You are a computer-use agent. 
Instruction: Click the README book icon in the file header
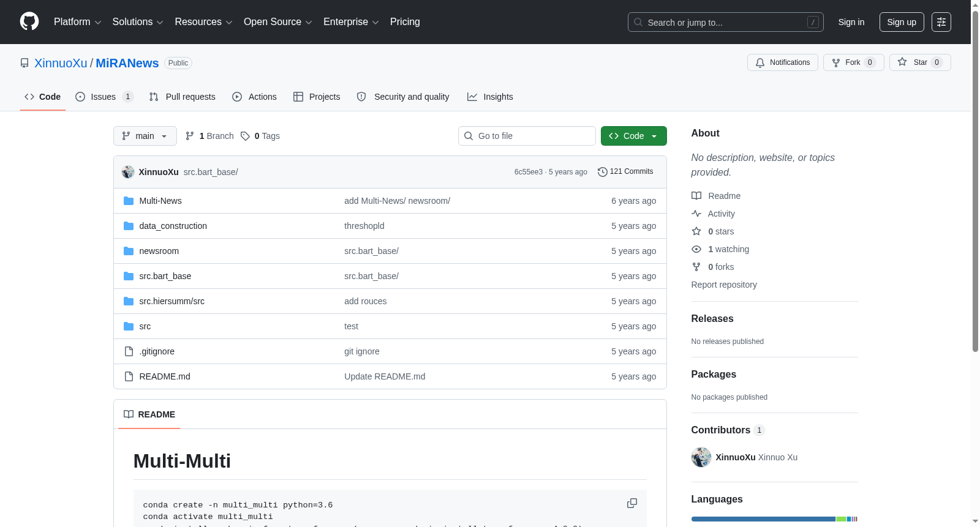[x=129, y=414]
